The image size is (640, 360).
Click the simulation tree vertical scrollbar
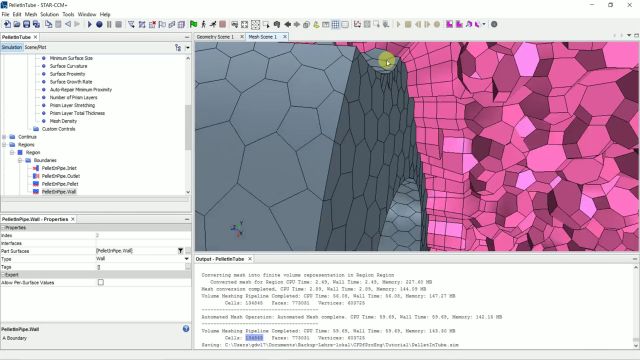[188, 127]
